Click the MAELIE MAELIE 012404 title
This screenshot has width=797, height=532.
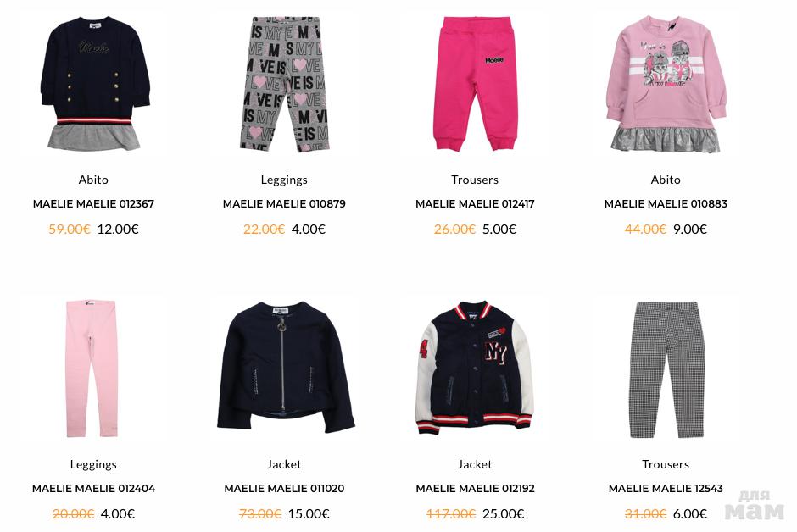point(93,488)
